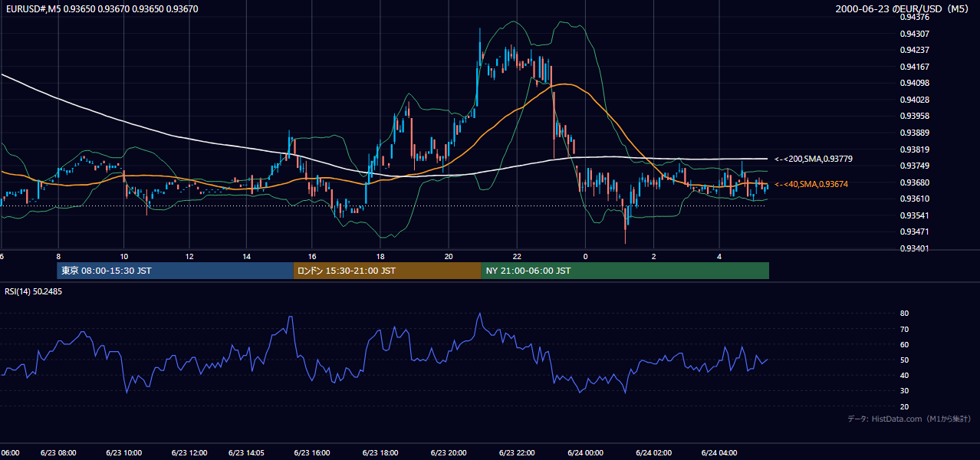The width and height of the screenshot is (980, 460).
Task: Click price axis label 0.94237
Action: [x=914, y=50]
